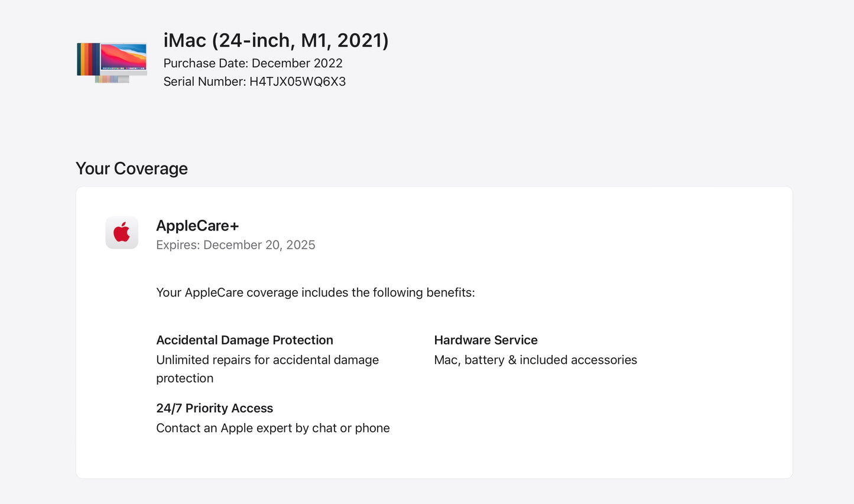
Task: Click the red Apple logo AppleCare icon
Action: 122,232
